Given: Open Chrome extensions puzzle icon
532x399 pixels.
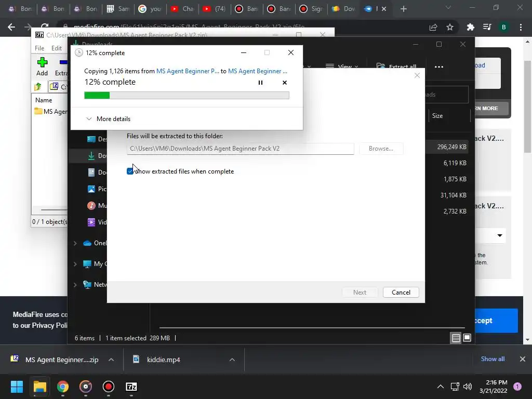Looking at the screenshot, I should coord(470,27).
